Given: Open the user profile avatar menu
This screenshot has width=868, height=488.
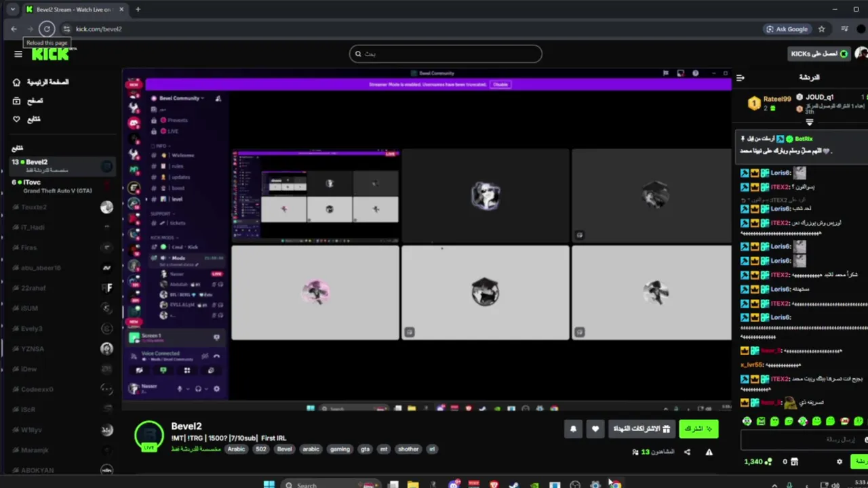Looking at the screenshot, I should point(861,54).
